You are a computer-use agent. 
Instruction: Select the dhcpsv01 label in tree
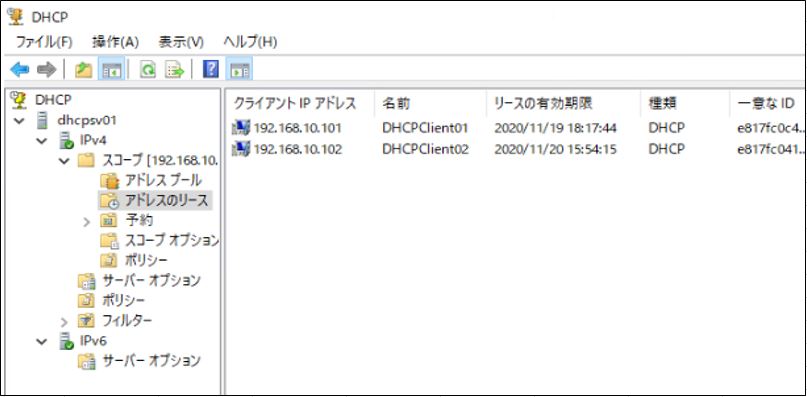pos(87,120)
